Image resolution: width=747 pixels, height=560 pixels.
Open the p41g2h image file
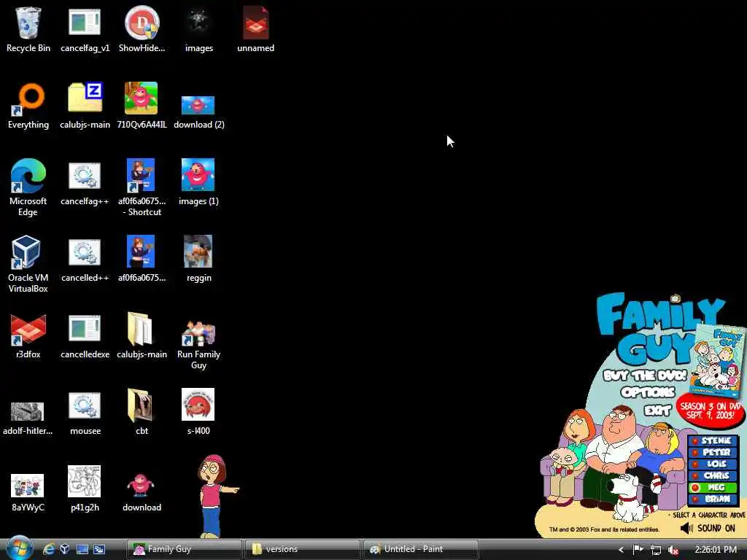[x=85, y=489]
